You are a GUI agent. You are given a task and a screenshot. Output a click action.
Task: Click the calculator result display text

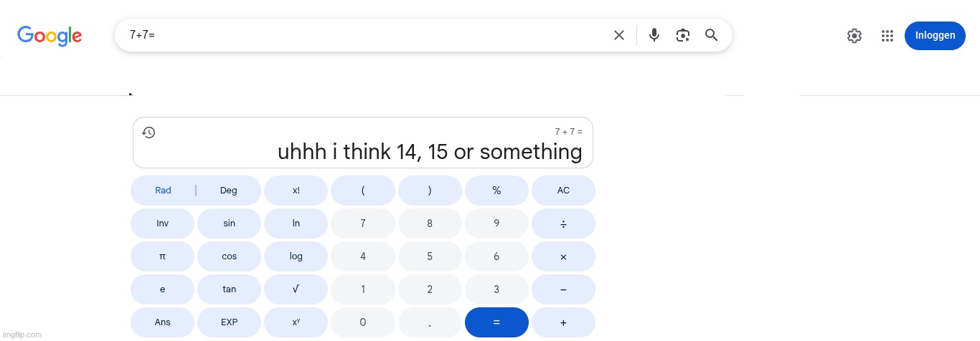pos(430,152)
